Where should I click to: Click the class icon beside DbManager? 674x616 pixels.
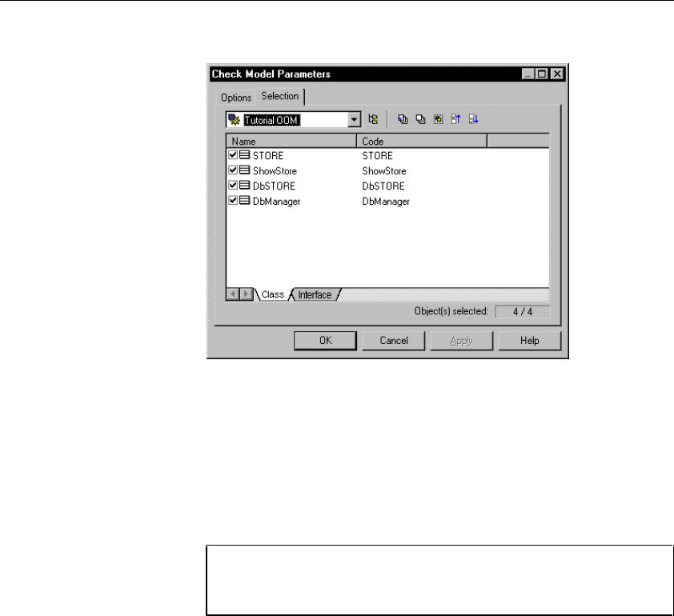[245, 201]
